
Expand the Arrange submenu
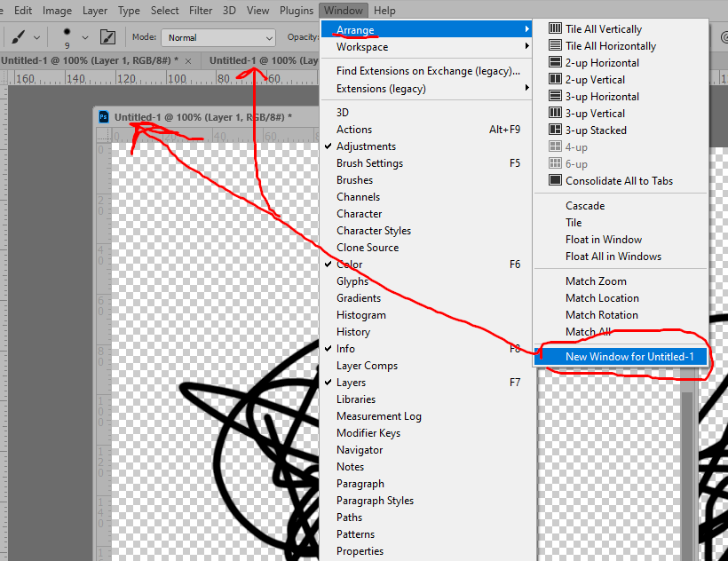coord(426,29)
